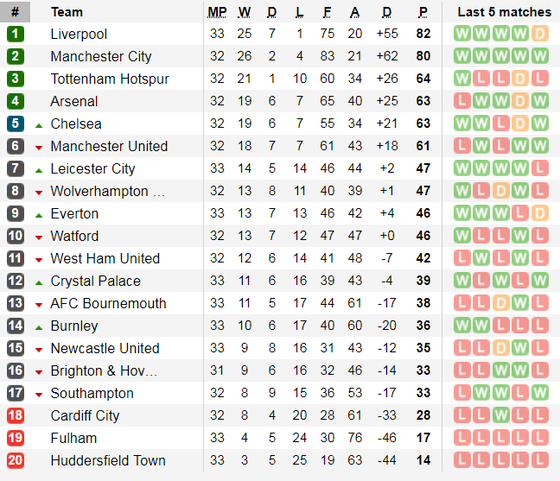Sort table by the MP column header

point(217,12)
